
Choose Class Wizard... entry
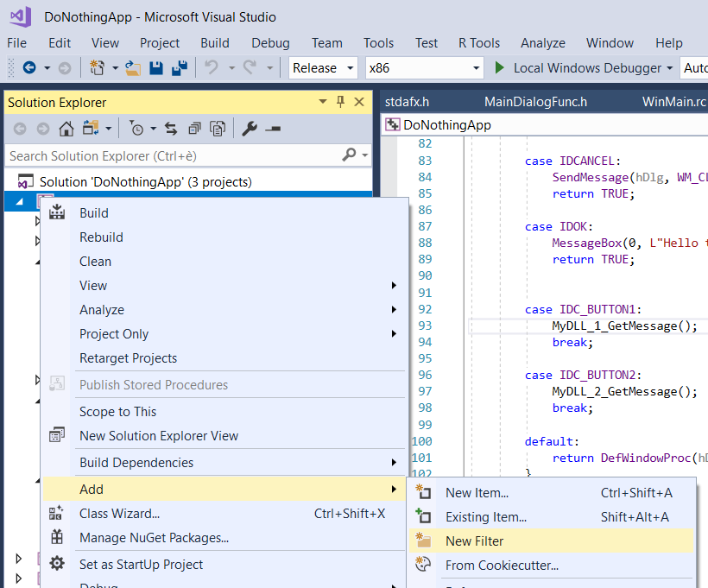coord(224,514)
